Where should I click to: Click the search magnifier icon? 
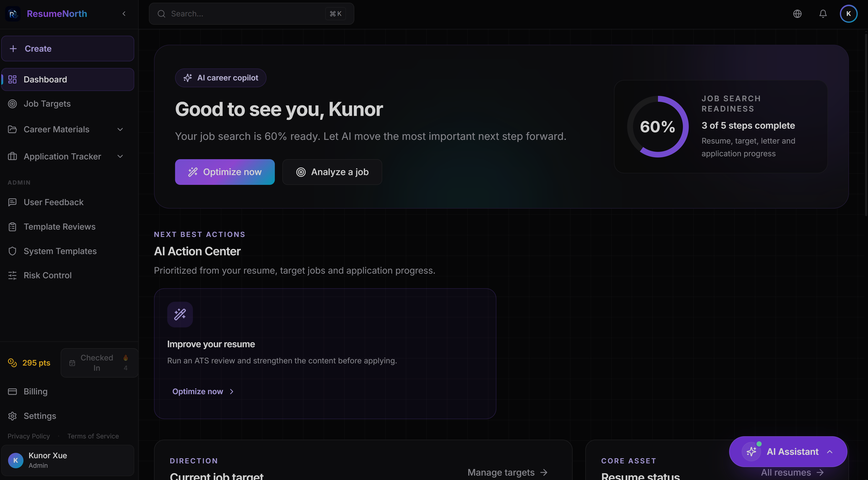click(x=161, y=14)
